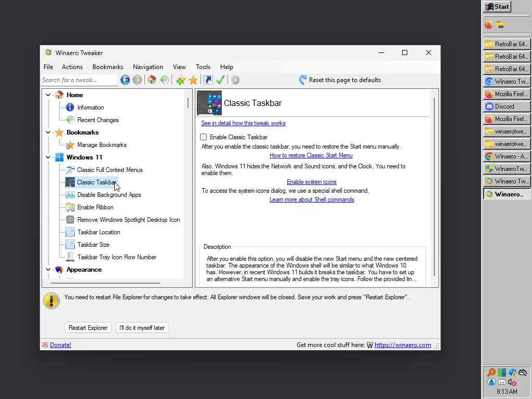Click the right pane vertical scrollbar
Screen dimensions: 532x399
click(434, 188)
